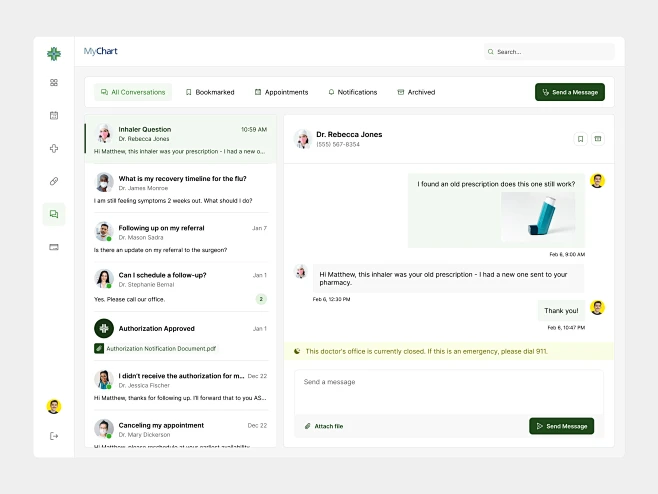
Task: Open the calendar icon in sidebar
Action: point(54,115)
